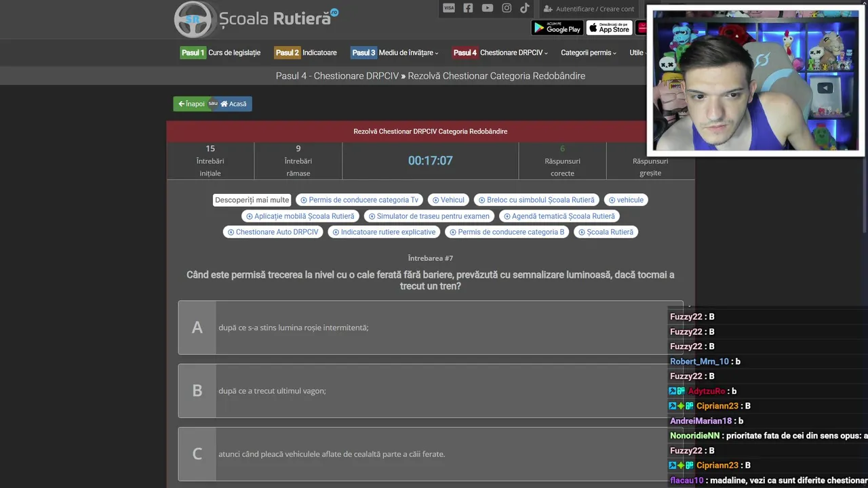Click the Întrebarea #7 label
Image resolution: width=868 pixels, height=488 pixels.
pos(431,258)
